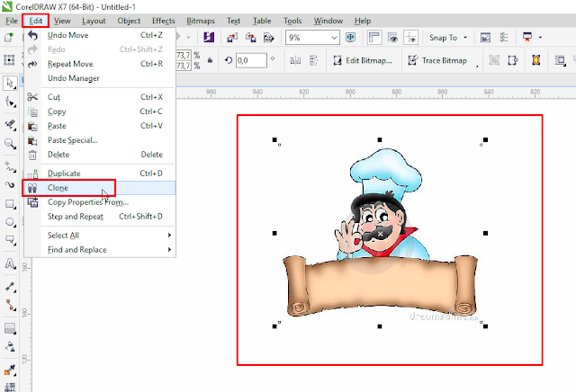Viewport: 576px width, 392px height.
Task: Select the Rectangle tool
Action: [x=10, y=204]
